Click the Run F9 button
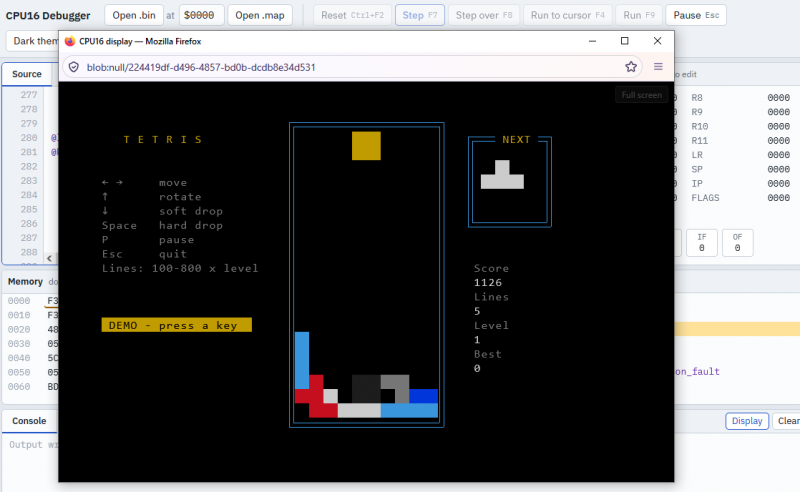800x492 pixels. [x=639, y=15]
